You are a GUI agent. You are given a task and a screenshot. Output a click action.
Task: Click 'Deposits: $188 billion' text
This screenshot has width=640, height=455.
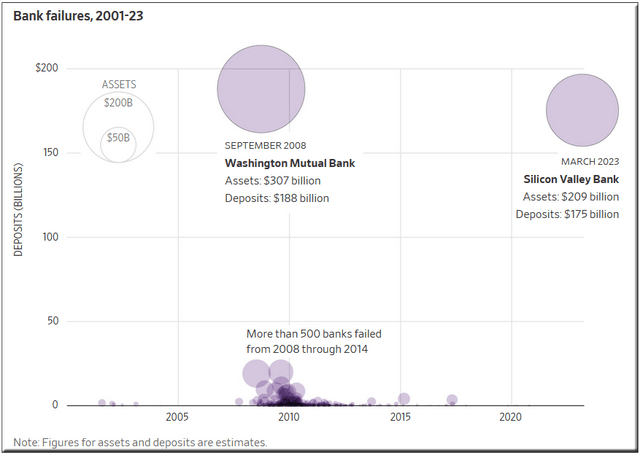[x=277, y=198]
